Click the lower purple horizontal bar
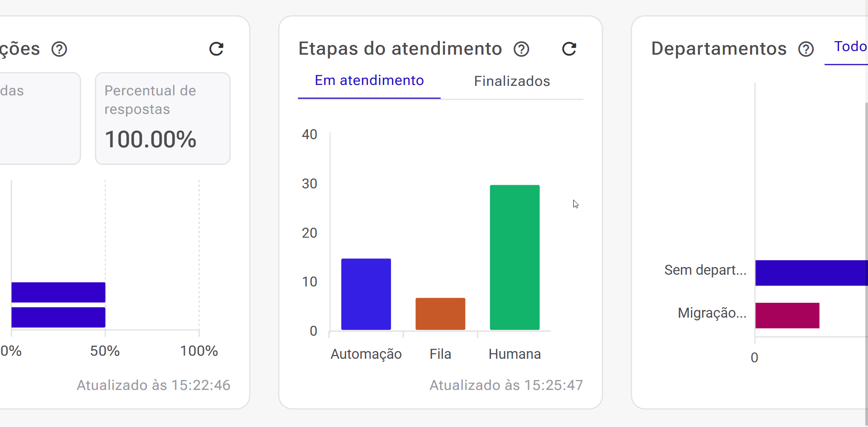This screenshot has height=427, width=868. [x=58, y=317]
